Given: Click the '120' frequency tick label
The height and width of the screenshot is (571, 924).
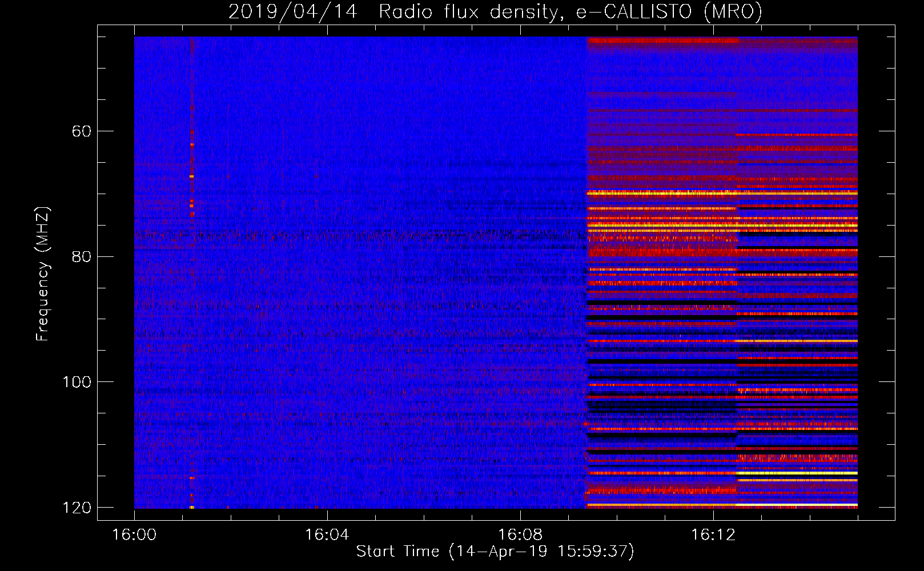Looking at the screenshot, I should (77, 508).
